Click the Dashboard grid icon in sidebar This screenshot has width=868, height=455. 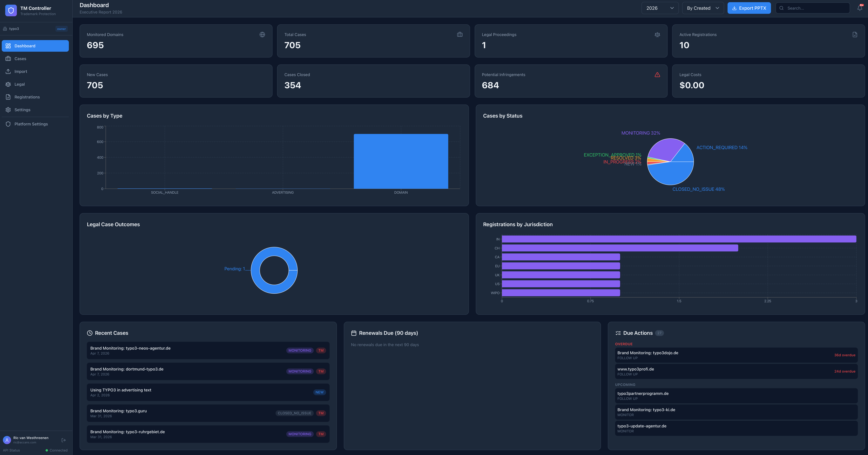(8, 46)
